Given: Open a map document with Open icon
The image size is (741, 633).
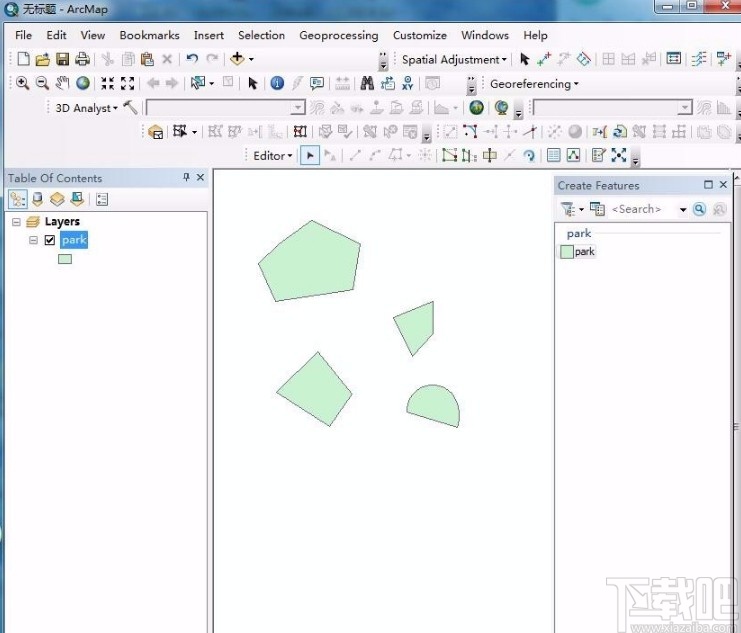Looking at the screenshot, I should click(x=43, y=59).
